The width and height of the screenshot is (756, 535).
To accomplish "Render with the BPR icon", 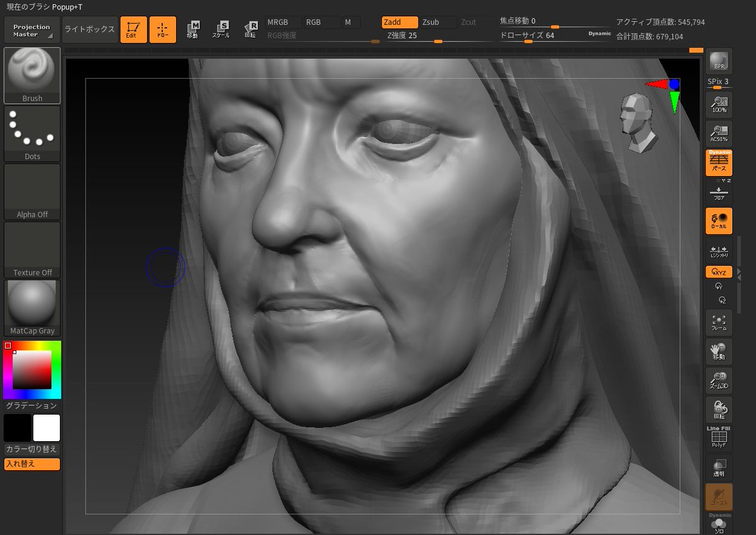I will click(x=719, y=62).
